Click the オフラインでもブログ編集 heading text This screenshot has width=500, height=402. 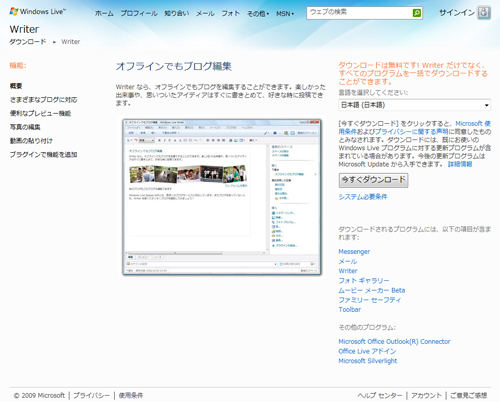click(174, 66)
